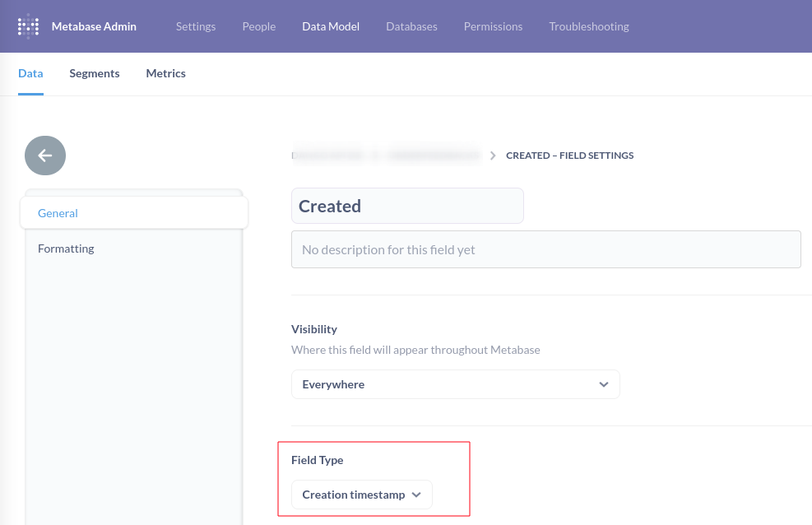Click the field description placeholder box
This screenshot has height=525, width=812.
(545, 249)
